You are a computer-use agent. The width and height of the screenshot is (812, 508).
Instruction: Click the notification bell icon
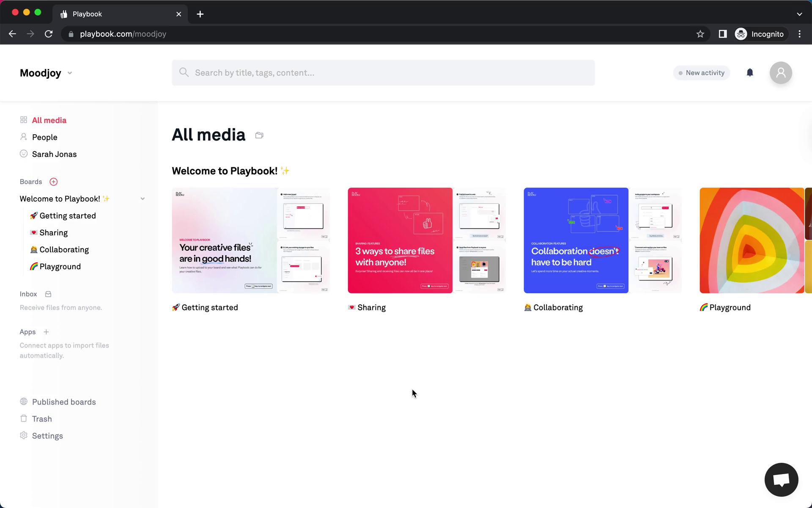[x=749, y=72]
